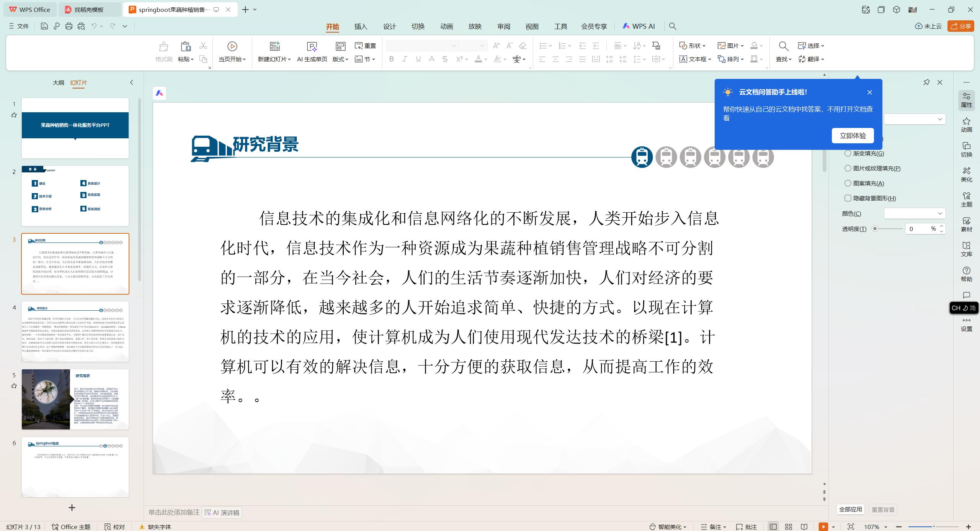Image resolution: width=980 pixels, height=531 pixels.
Task: Enable the 隐藏背景图形 checkbox
Action: tap(848, 198)
